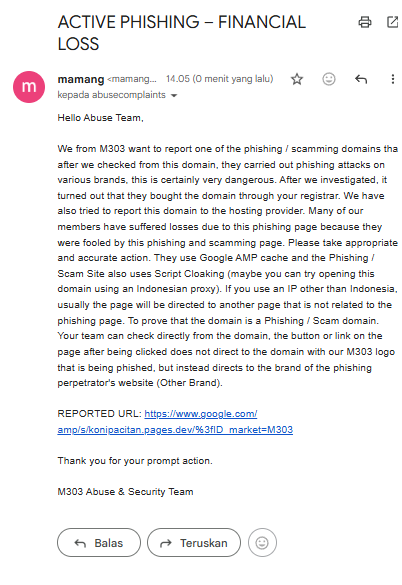The height and width of the screenshot is (585, 402).
Task: Print this email with the printer icon
Action: (365, 22)
